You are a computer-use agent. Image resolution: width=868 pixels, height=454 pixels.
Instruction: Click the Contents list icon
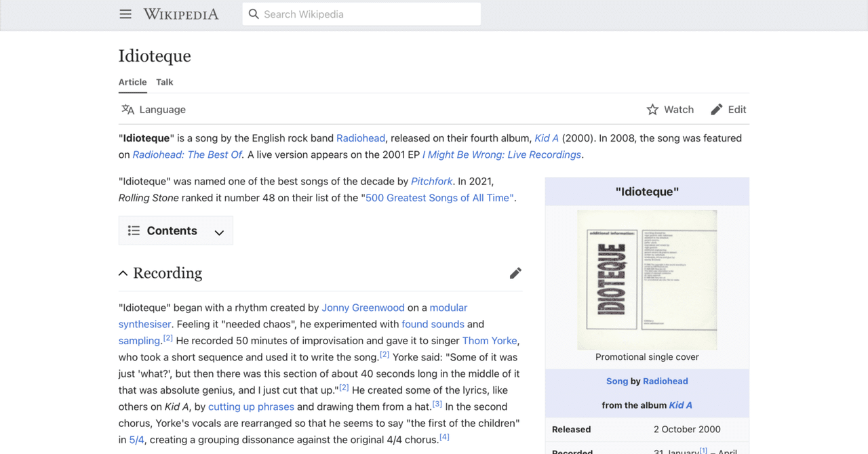tap(134, 231)
